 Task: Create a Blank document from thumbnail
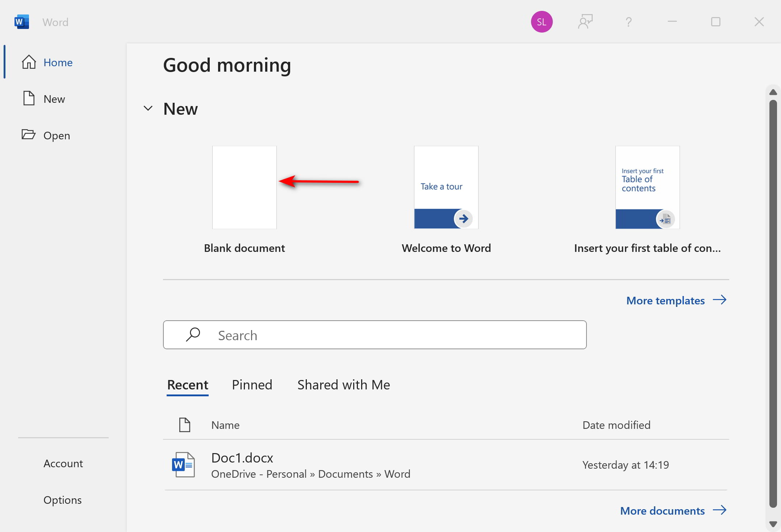244,187
